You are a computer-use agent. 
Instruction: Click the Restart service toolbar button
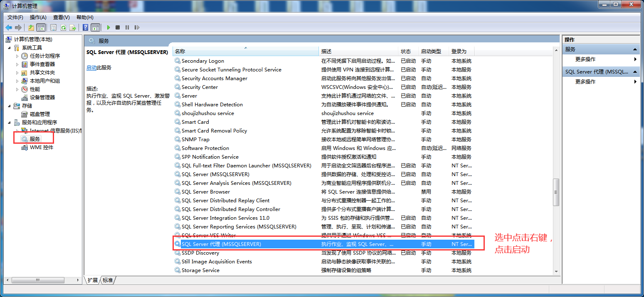137,27
